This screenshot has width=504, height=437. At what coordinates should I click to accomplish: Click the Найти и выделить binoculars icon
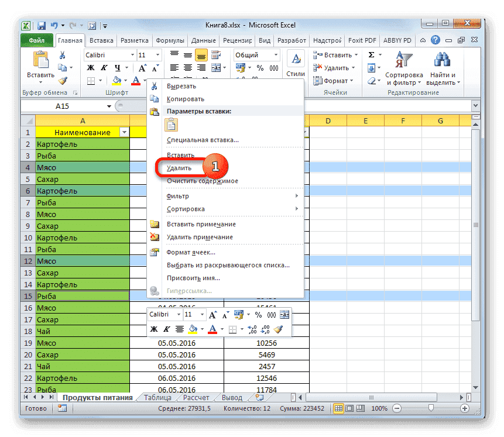point(443,60)
